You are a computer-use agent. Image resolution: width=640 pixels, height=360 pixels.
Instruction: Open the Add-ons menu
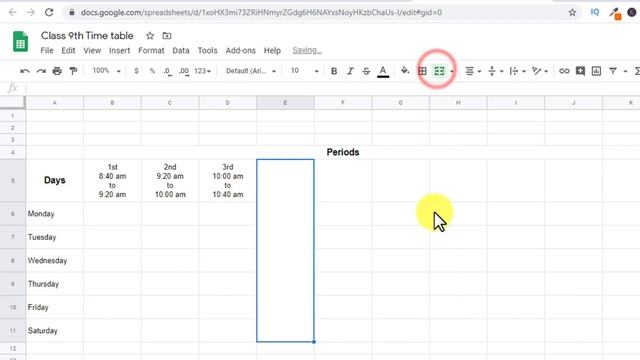(x=240, y=51)
